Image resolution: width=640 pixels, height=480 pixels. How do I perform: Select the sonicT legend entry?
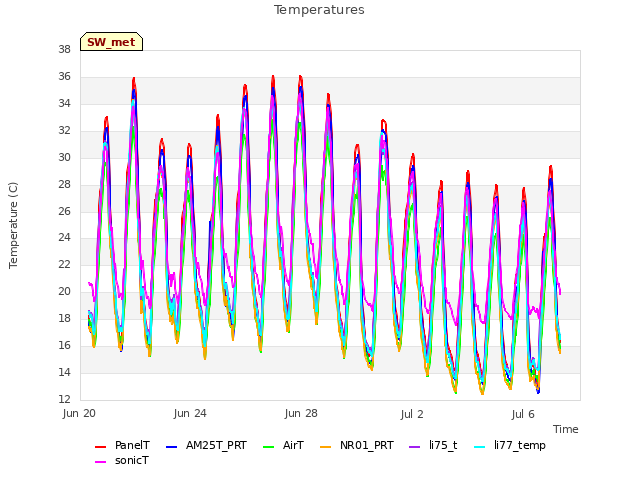pyautogui.click(x=122, y=460)
